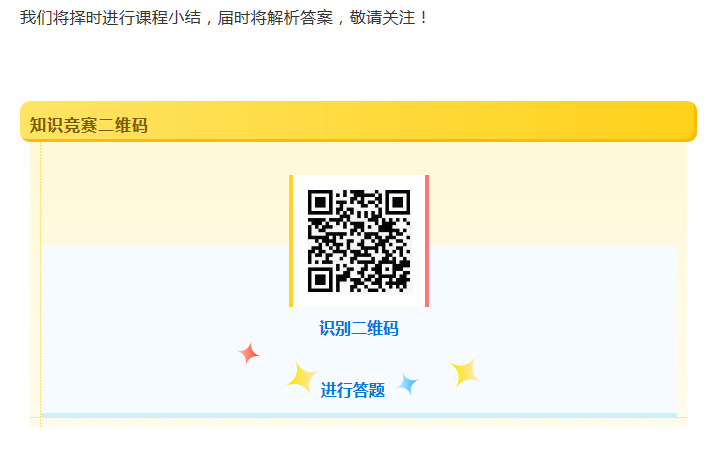The image size is (724, 452).
Task: Click the red four-point star
Action: [249, 354]
